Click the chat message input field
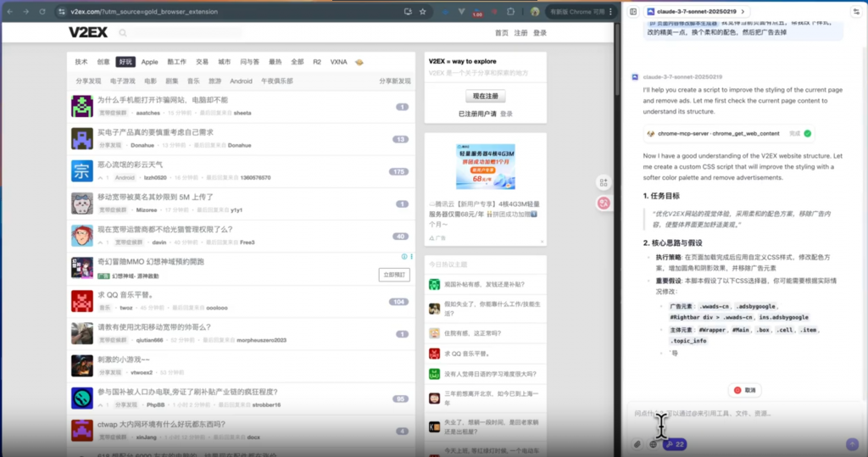Image resolution: width=868 pixels, height=457 pixels. tap(737, 414)
